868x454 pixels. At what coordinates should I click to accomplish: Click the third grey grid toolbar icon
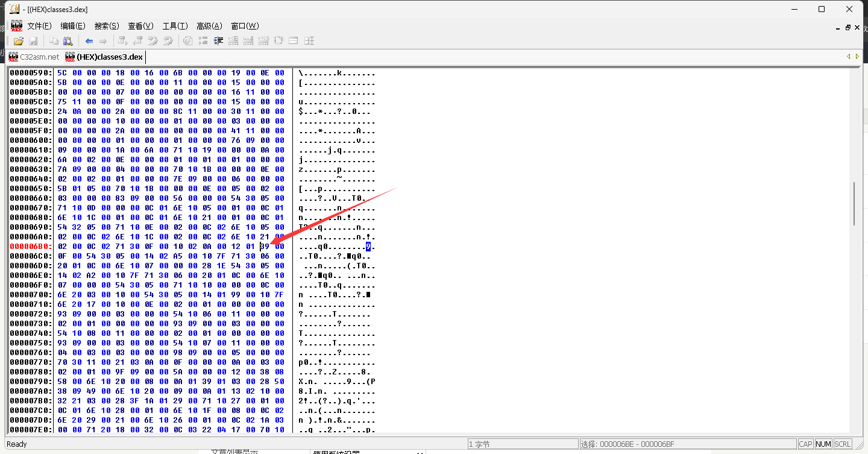263,41
